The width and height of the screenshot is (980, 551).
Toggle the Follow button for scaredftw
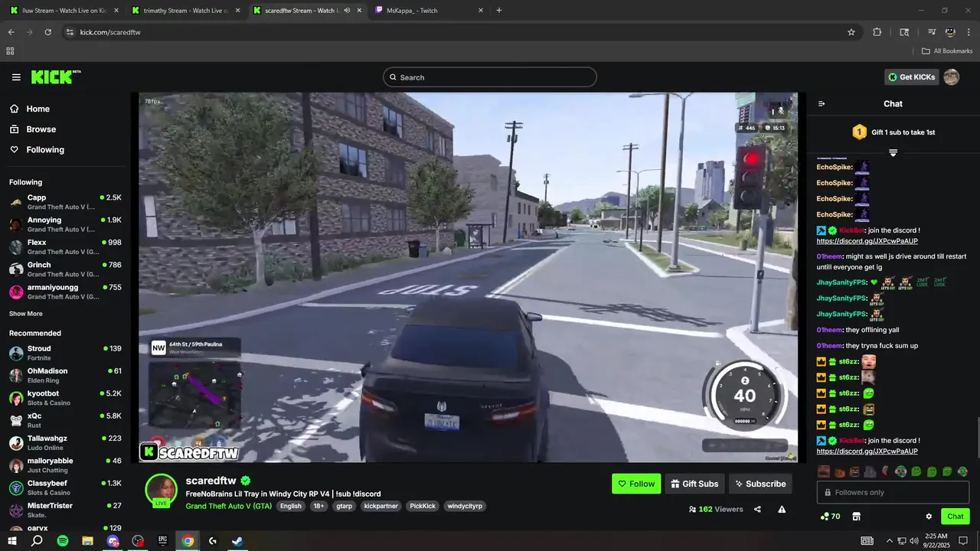click(x=636, y=484)
